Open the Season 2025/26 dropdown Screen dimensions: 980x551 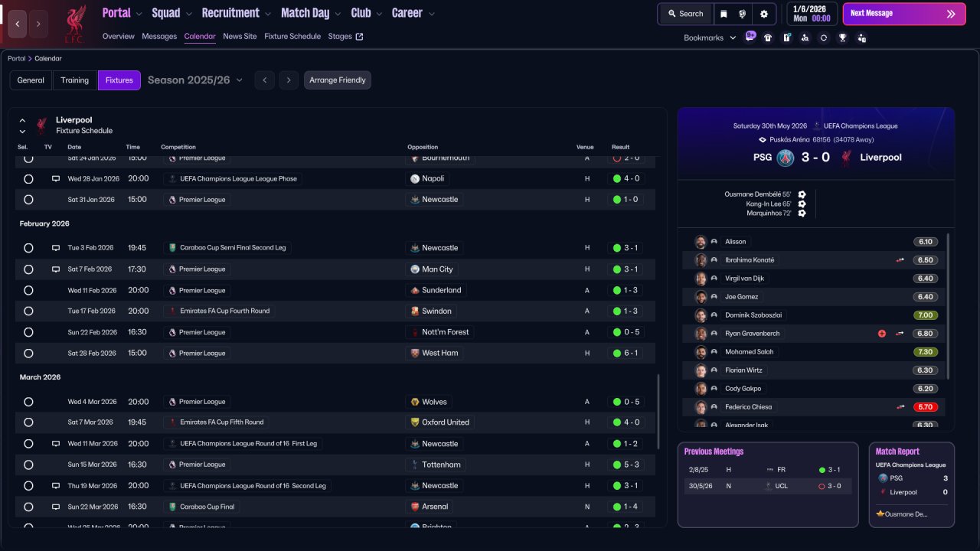point(195,80)
